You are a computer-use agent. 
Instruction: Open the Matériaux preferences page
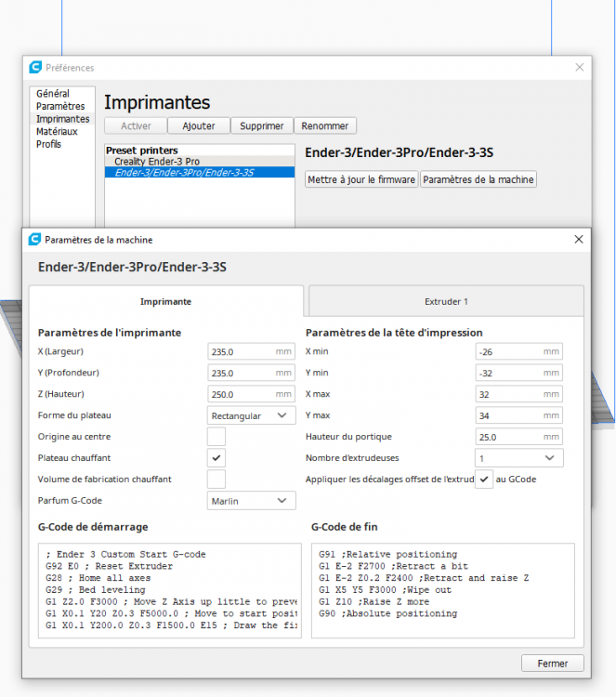pos(57,132)
